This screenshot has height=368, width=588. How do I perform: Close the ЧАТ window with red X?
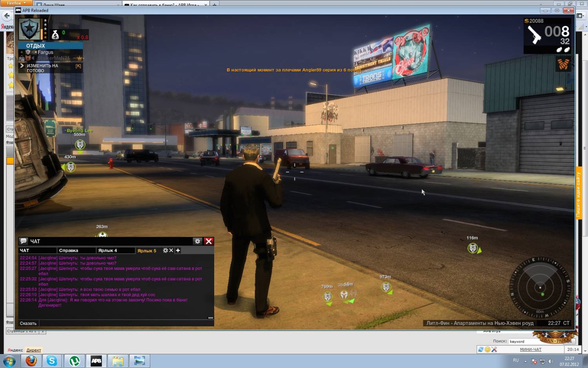pos(209,241)
